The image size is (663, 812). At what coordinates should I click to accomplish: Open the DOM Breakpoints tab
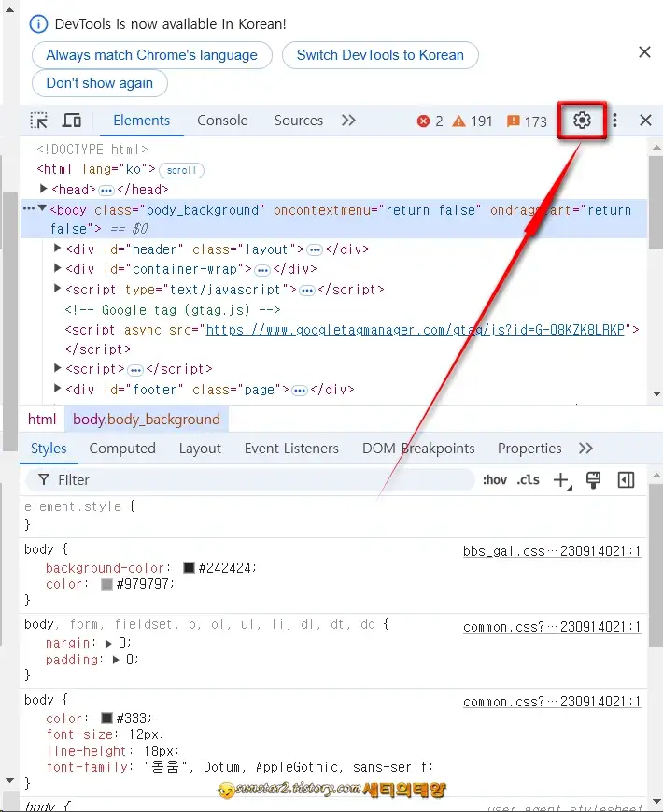pos(418,449)
